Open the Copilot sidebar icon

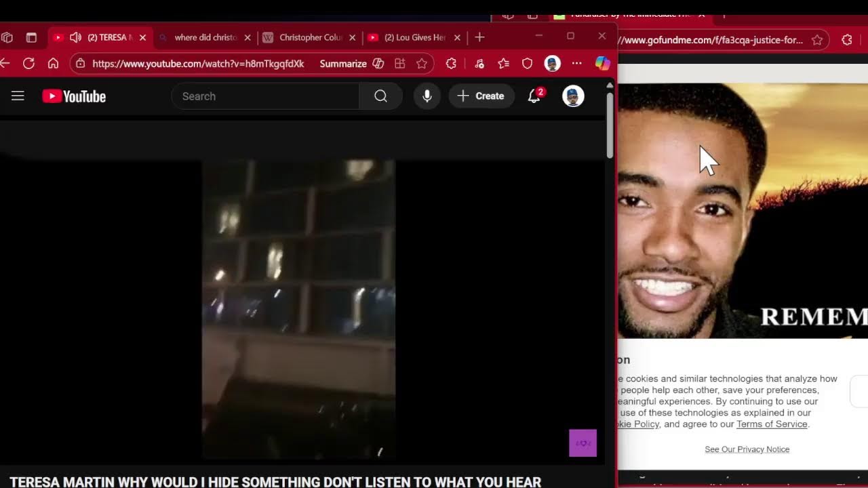pos(602,64)
